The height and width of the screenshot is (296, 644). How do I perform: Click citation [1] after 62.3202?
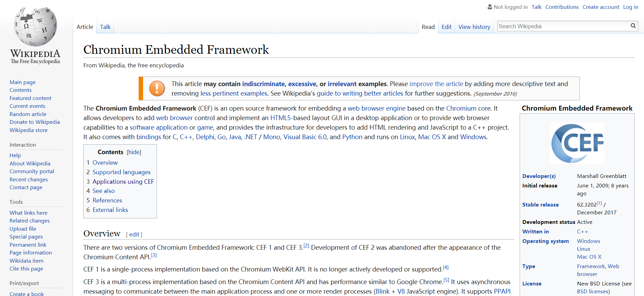pos(599,203)
